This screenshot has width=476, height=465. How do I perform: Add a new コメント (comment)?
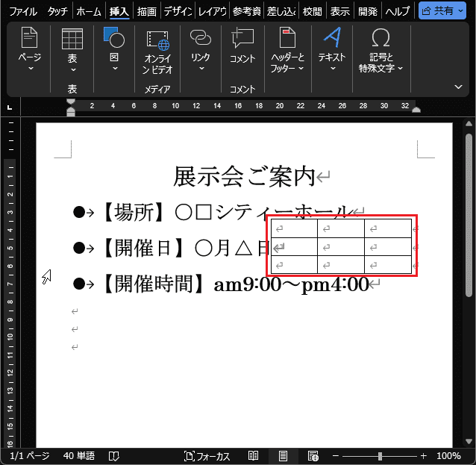[242, 46]
